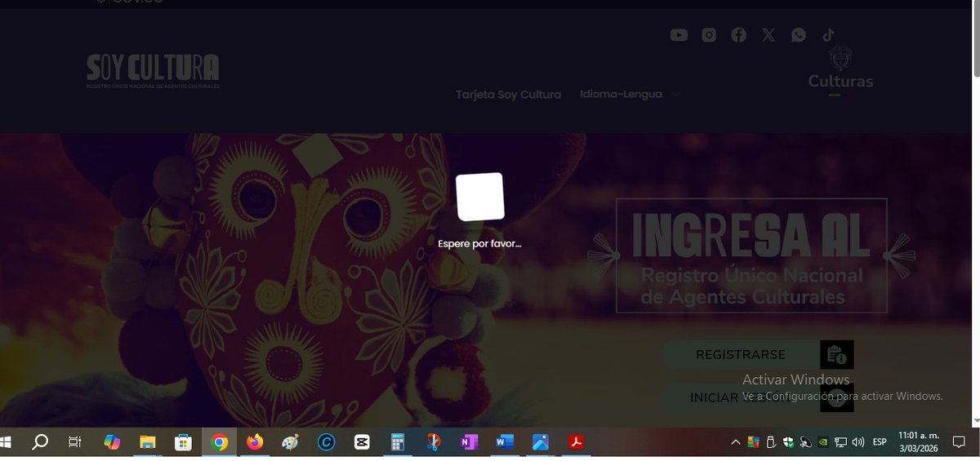Open Task View in taskbar

pyautogui.click(x=74, y=442)
